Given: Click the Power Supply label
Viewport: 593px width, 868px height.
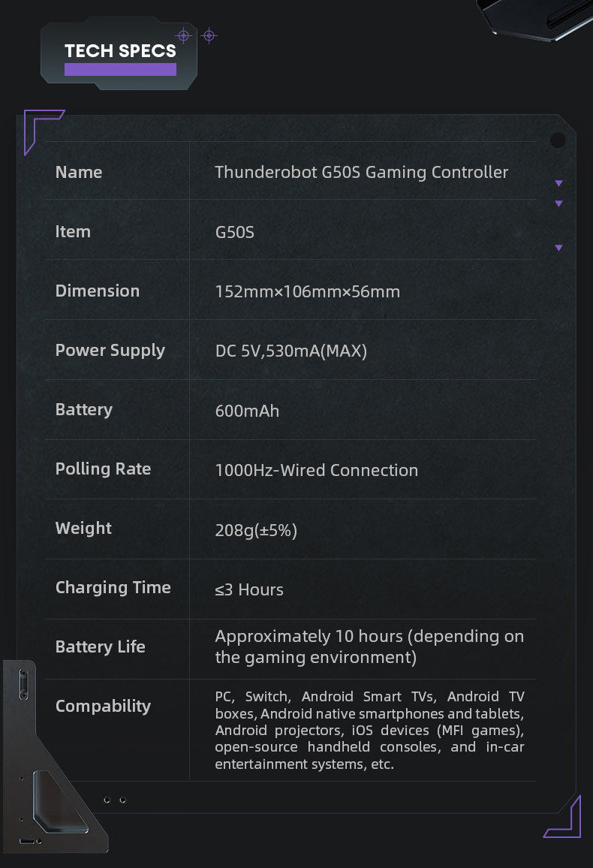Looking at the screenshot, I should coord(110,351).
